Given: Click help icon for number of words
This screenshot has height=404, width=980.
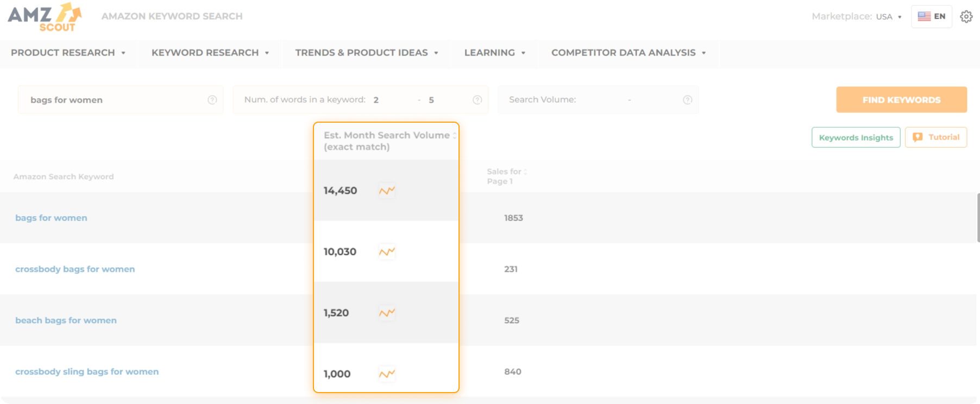Looking at the screenshot, I should pos(478,100).
